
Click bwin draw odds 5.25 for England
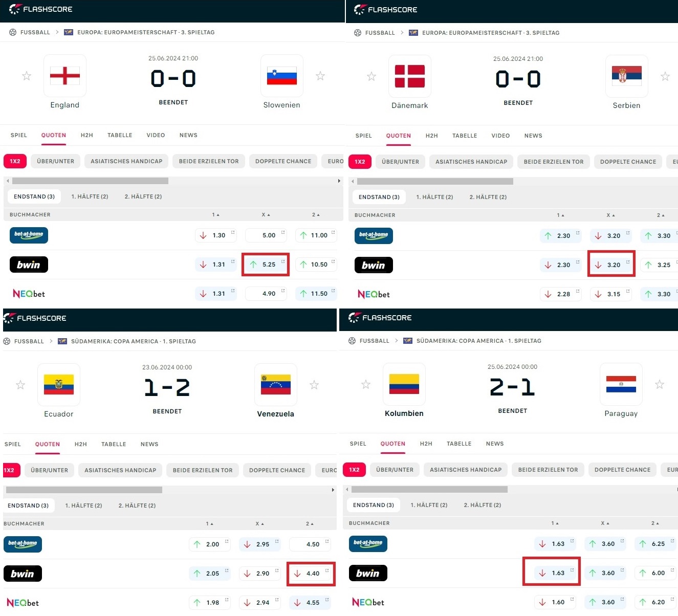point(266,265)
